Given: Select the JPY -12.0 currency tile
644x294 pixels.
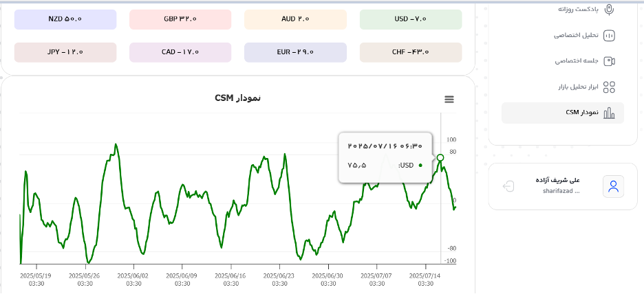Looking at the screenshot, I should pyautogui.click(x=65, y=52).
